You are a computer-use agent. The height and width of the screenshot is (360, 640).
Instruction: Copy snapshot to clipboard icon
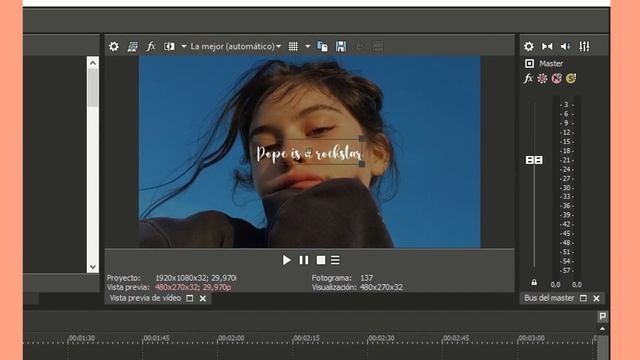point(322,47)
